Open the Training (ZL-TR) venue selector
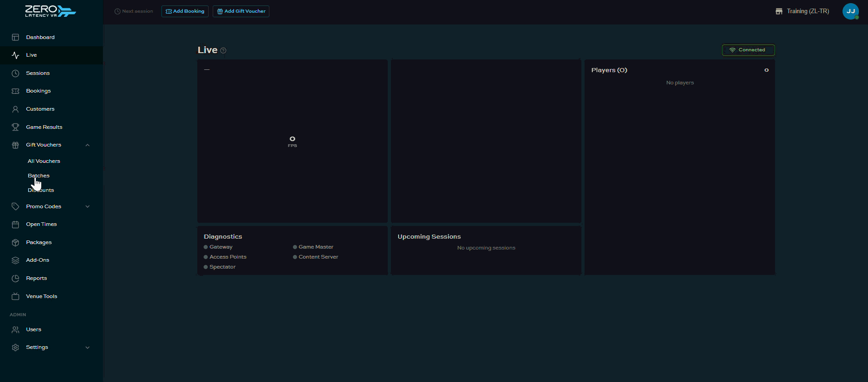 click(802, 11)
